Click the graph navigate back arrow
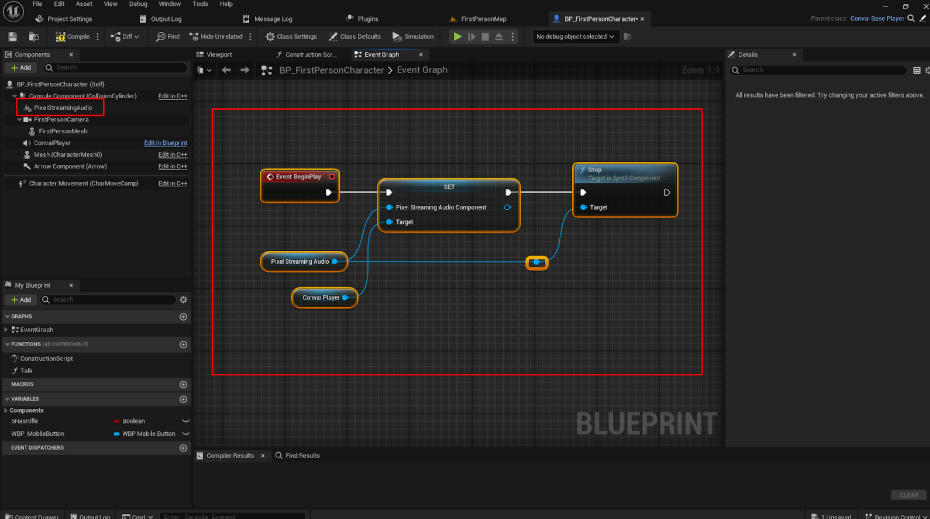 (227, 70)
